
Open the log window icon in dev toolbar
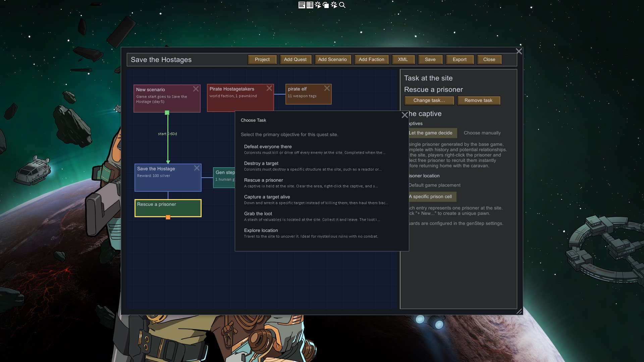[x=302, y=5]
